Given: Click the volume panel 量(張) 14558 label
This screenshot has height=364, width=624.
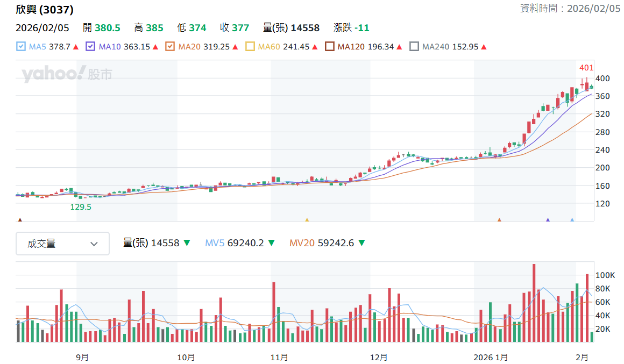Looking at the screenshot, I should pos(151,243).
